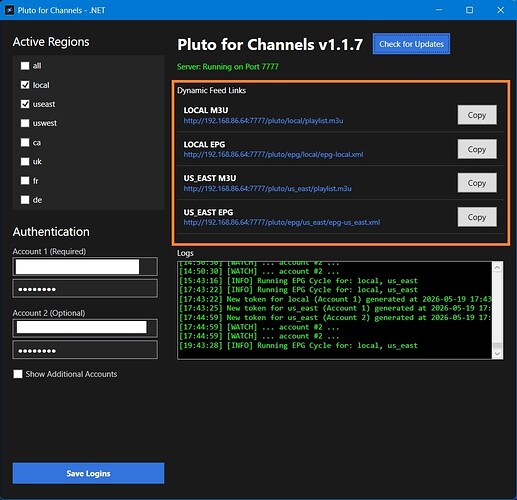This screenshot has height=500, width=517.
Task: Select the Account 2 password field
Action: pos(85,350)
